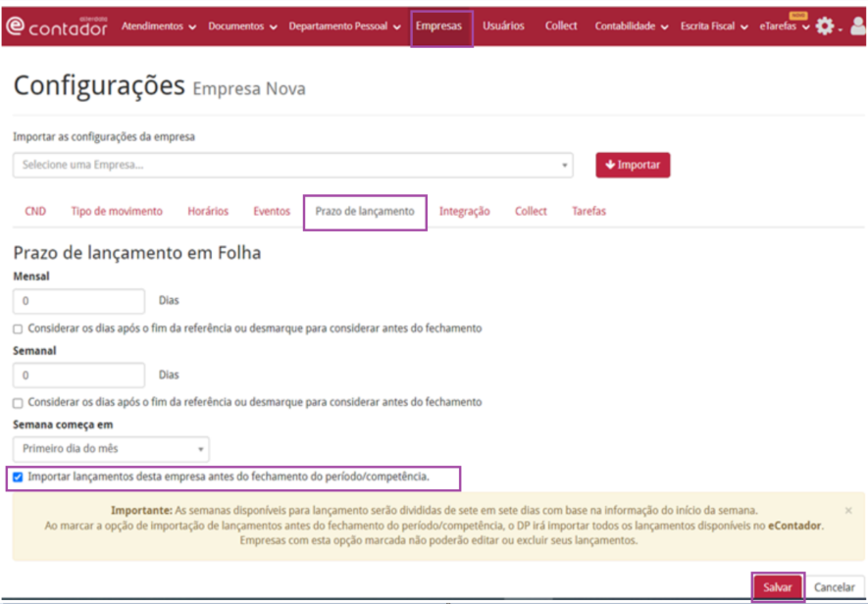Dismiss the Importante notice with X
The height and width of the screenshot is (604, 868).
tap(848, 511)
